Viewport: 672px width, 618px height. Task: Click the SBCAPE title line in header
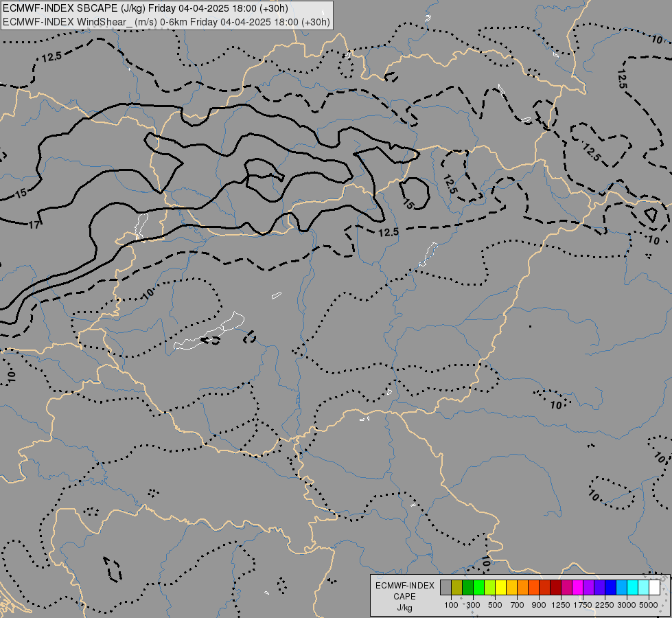(x=146, y=8)
